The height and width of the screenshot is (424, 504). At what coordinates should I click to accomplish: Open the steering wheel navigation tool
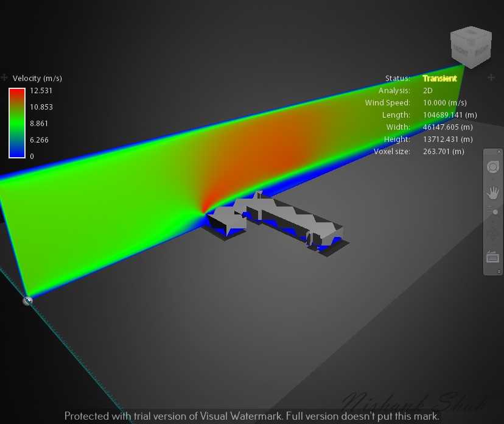pos(493,167)
